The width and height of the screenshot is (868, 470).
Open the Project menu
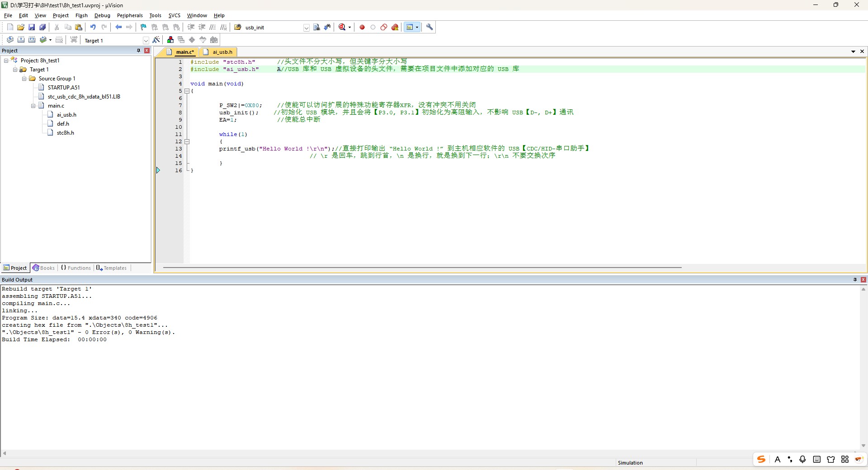(61, 15)
